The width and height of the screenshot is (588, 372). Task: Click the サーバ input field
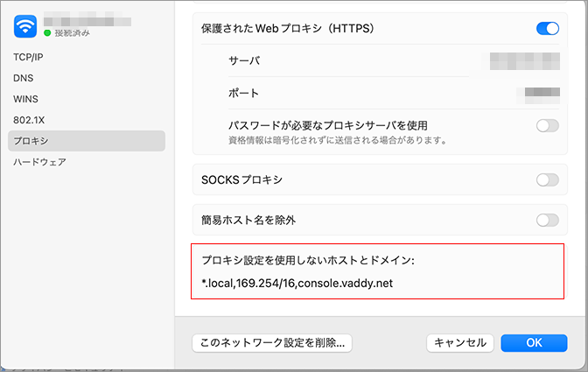(525, 61)
